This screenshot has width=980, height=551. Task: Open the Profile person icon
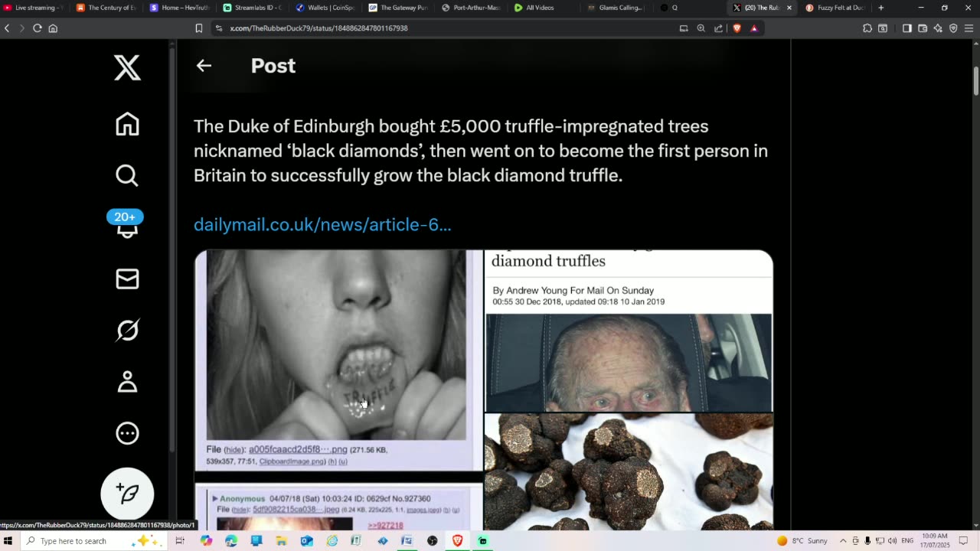(x=127, y=381)
